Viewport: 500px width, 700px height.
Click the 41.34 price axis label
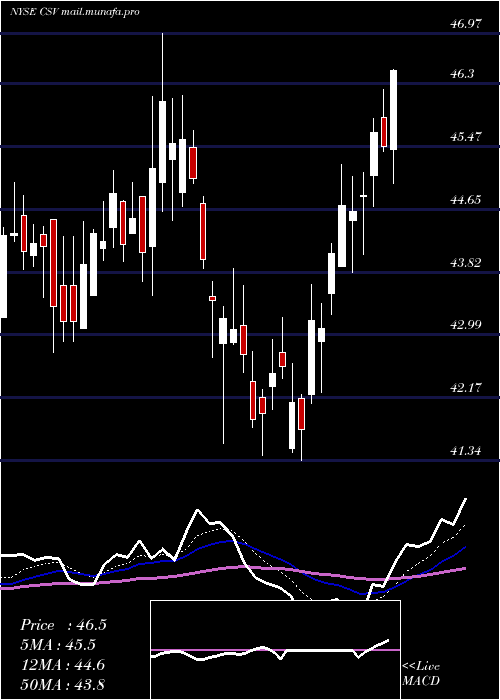point(466,450)
